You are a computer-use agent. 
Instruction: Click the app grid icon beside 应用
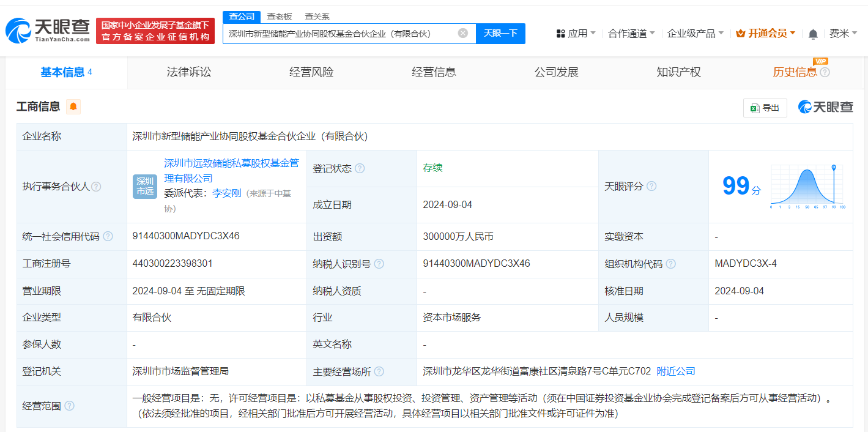point(562,33)
